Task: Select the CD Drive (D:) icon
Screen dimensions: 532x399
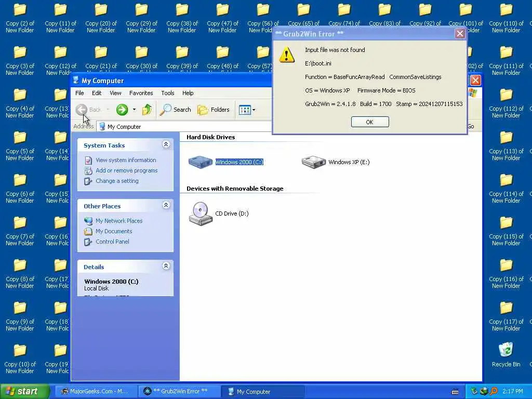Action: tap(201, 214)
